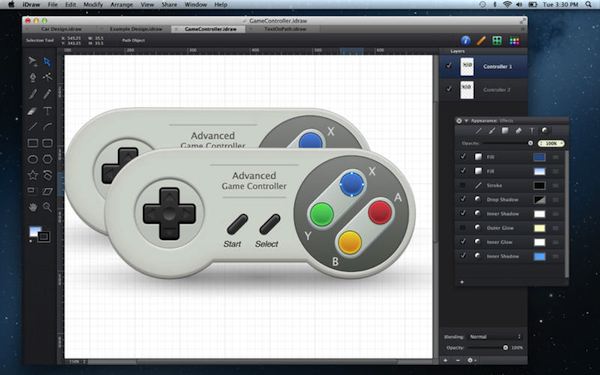Select the blue highlighted arrow tool
Viewport: 600px width, 375px height.
pyautogui.click(x=47, y=61)
